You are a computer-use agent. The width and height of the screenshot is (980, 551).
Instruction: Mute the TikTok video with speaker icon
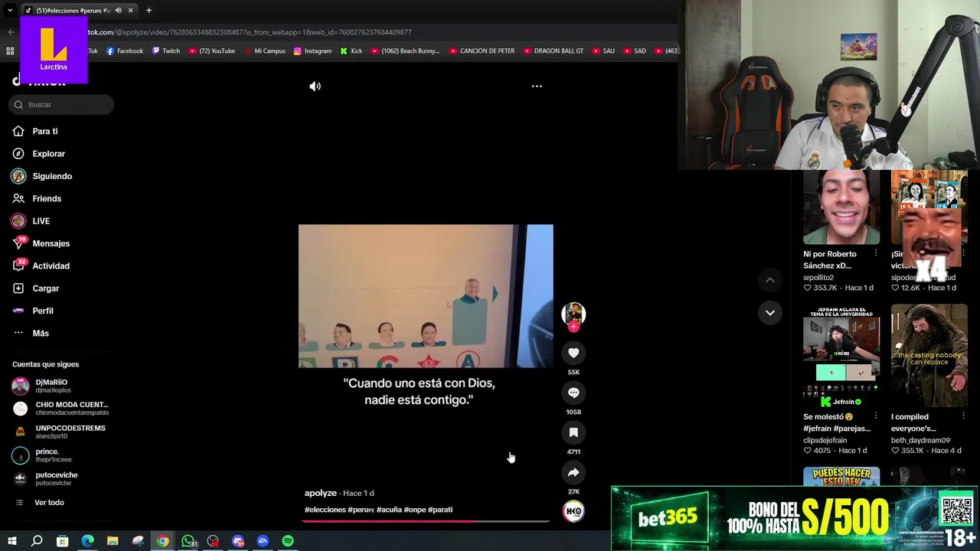315,86
